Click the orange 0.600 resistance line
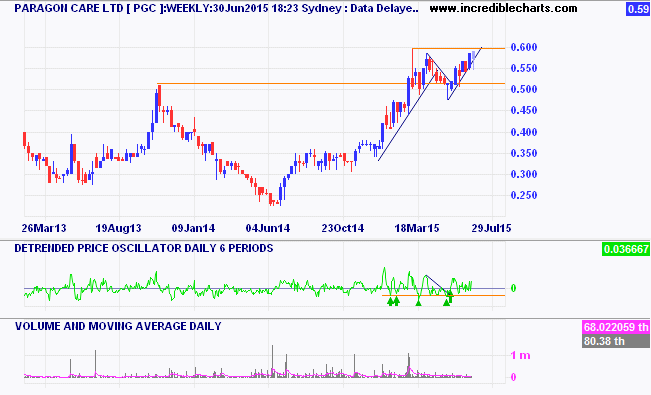 click(x=459, y=49)
